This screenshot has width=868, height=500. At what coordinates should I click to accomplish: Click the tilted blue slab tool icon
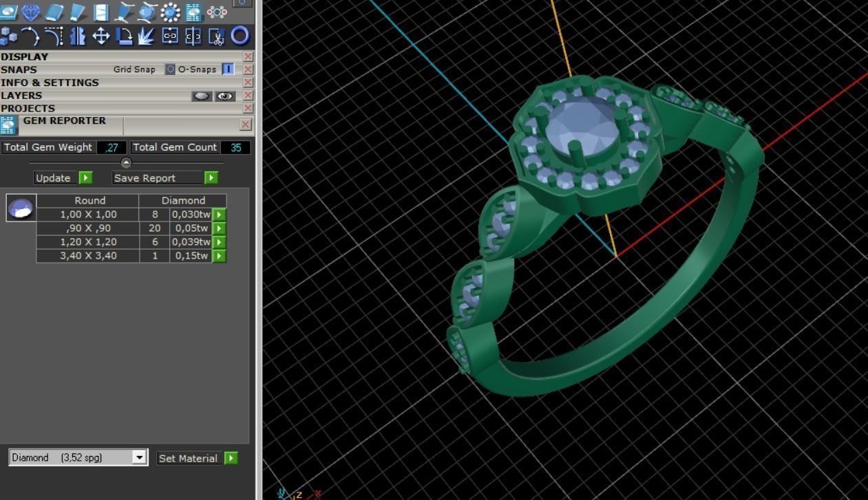pos(54,12)
